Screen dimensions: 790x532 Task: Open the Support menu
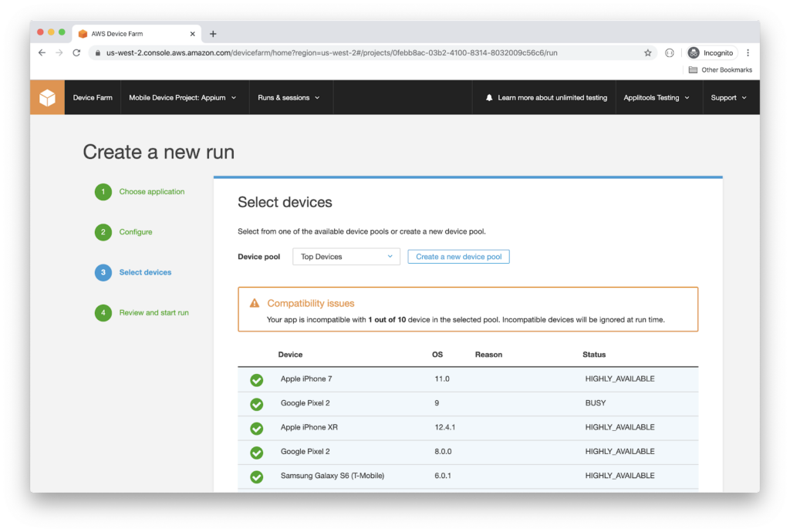point(728,98)
